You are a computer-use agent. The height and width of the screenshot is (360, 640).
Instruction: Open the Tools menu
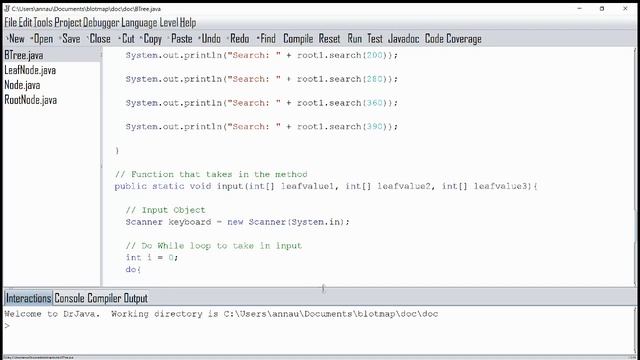pyautogui.click(x=43, y=22)
